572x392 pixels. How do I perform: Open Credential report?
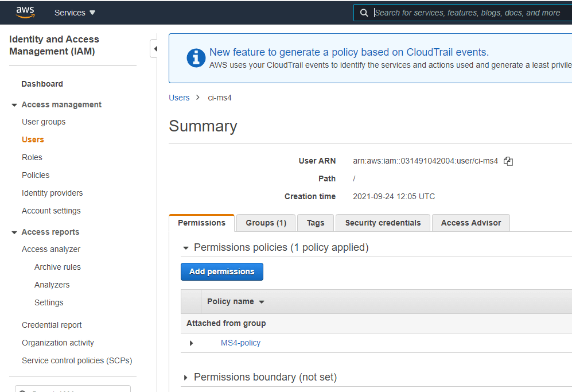tap(52, 325)
